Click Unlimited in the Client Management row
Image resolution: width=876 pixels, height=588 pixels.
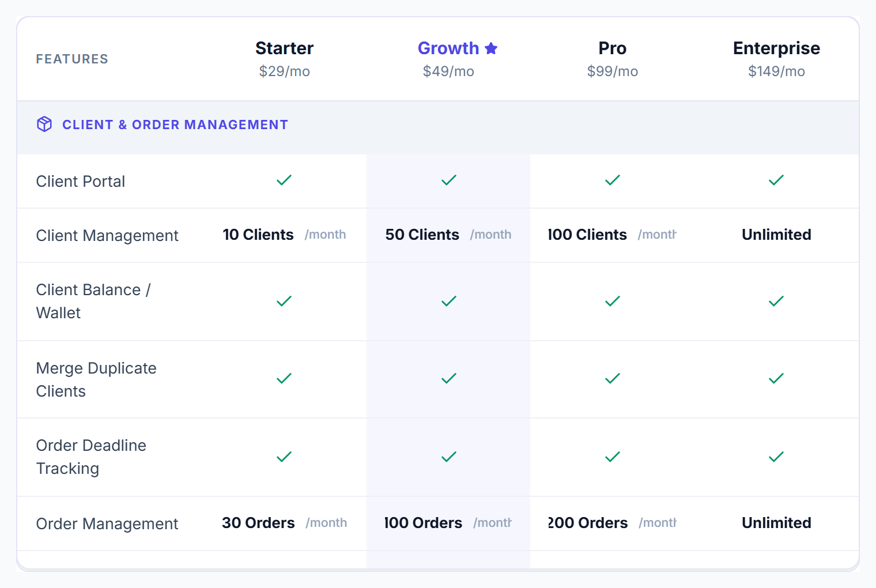[x=776, y=235]
